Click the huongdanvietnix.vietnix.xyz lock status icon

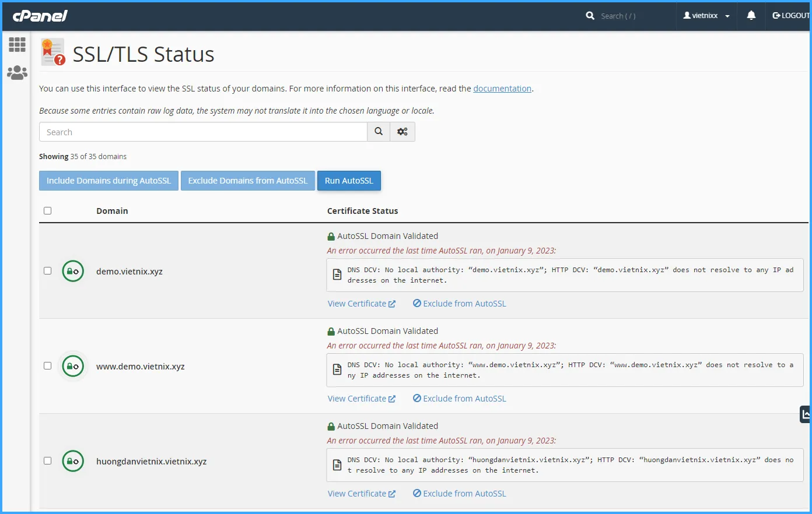[73, 461]
